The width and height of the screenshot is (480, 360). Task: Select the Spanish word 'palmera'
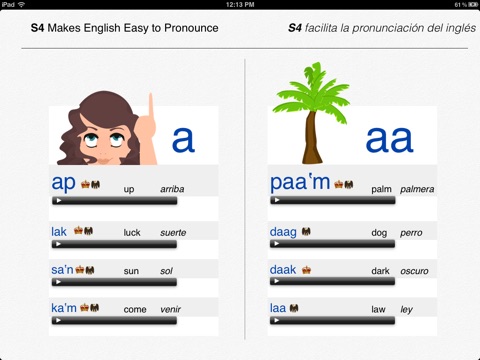pos(417,189)
